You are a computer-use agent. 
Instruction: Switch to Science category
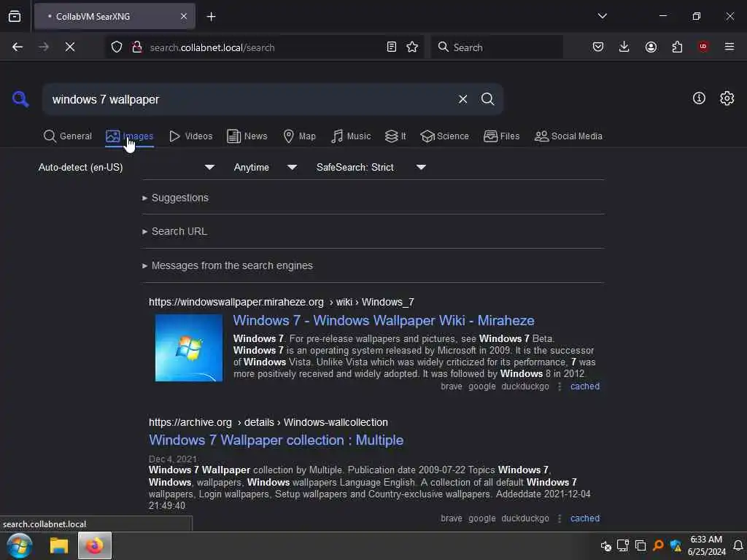point(444,136)
